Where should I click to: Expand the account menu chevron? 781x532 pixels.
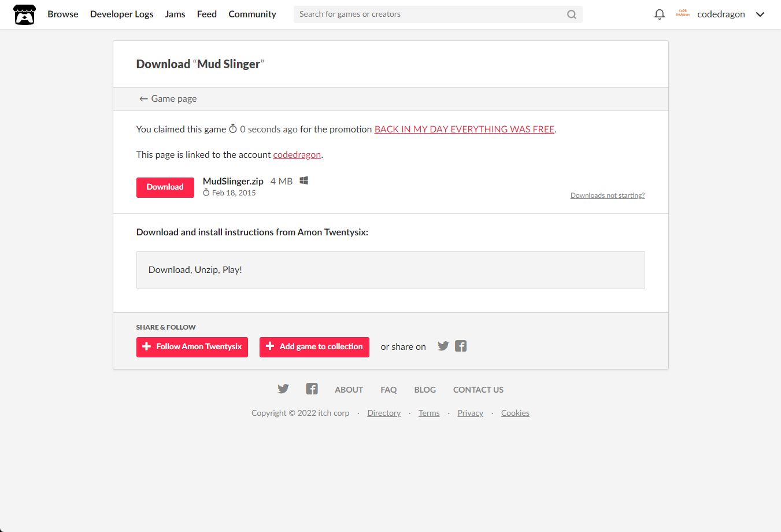tap(760, 14)
